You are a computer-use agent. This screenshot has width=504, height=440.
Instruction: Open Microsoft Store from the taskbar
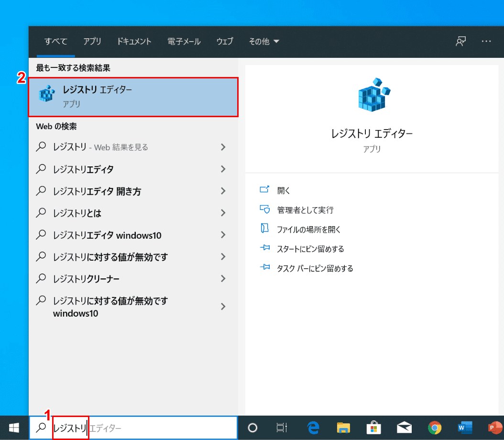373,428
